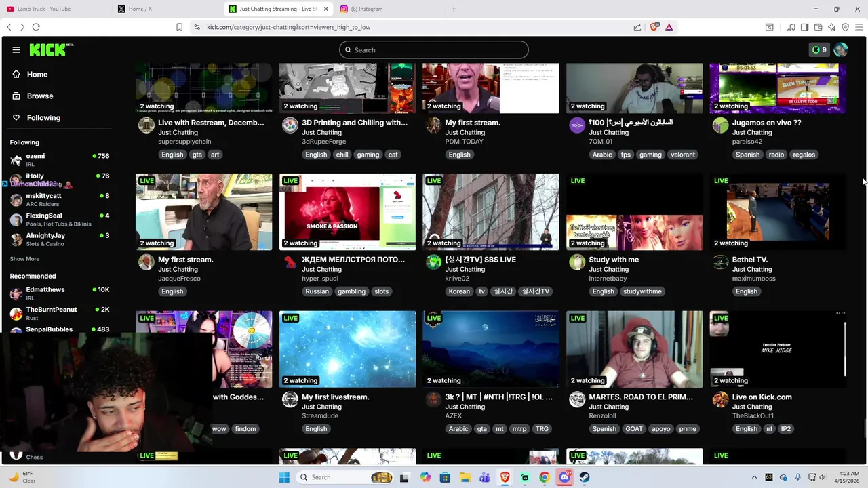Screen dimensions: 868x488
Task: Open TheBurntPeanut recommended channel
Action: coord(60,313)
